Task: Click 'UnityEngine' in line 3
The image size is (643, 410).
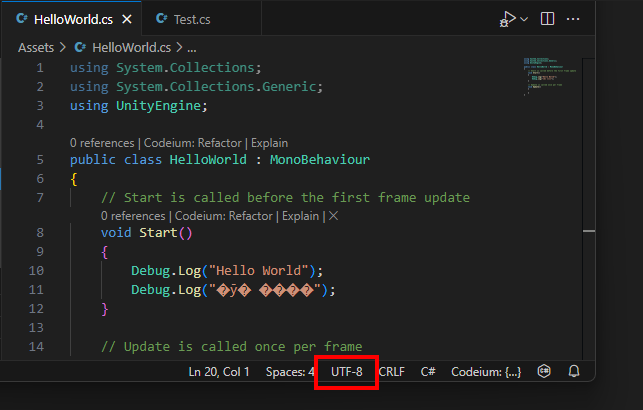Action: 158,106
